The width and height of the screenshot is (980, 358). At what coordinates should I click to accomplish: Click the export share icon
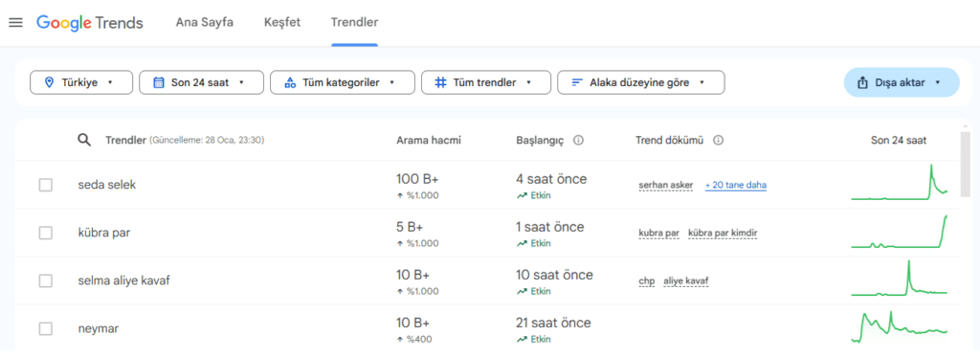click(862, 82)
